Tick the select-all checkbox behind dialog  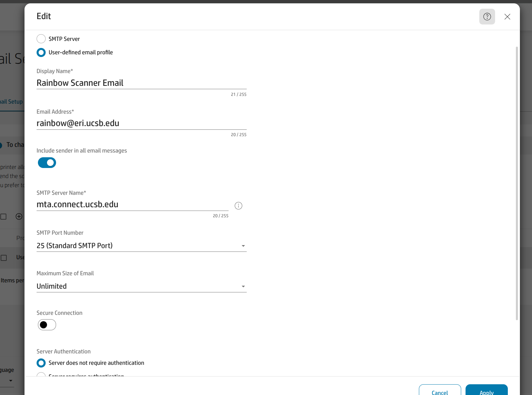click(4, 217)
